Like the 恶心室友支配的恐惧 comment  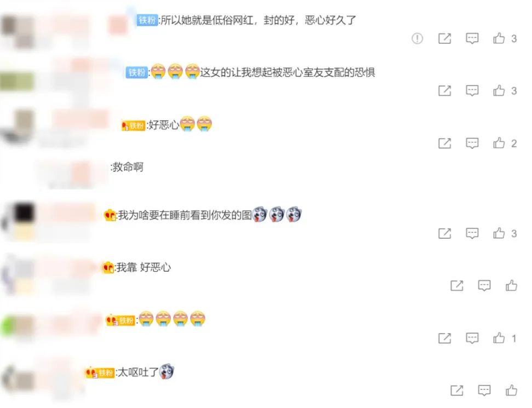coord(499,90)
